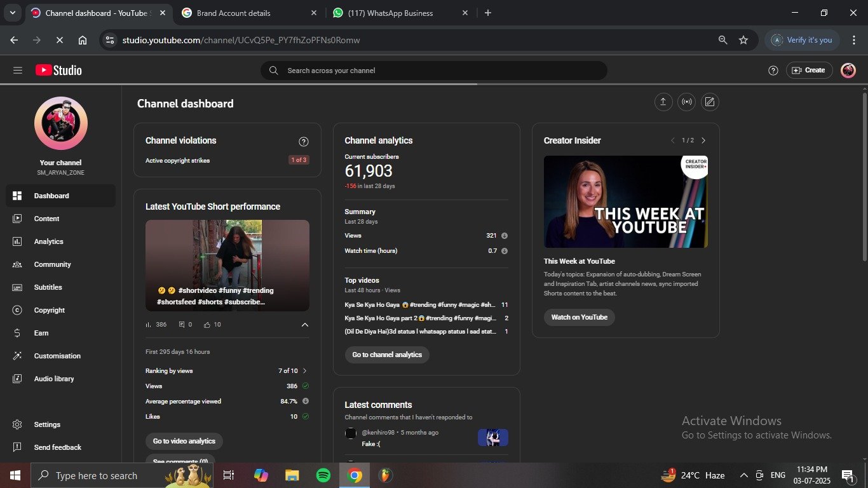Click Send feedback in the sidebar

[x=60, y=447]
